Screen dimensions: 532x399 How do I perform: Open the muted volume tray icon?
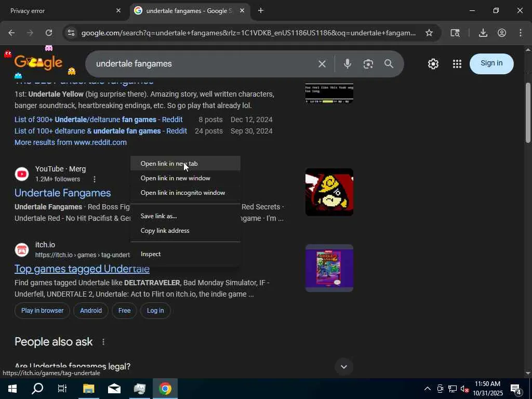464,389
